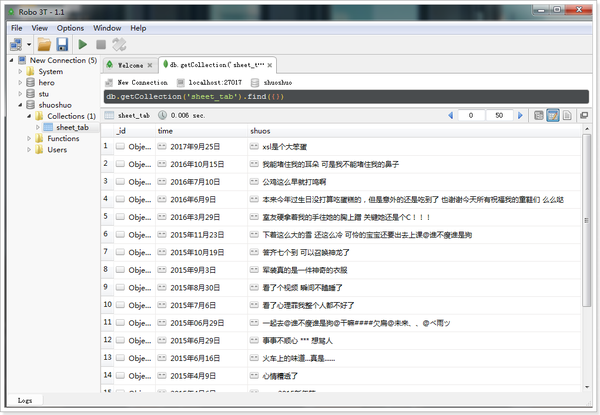Expand the hero database
Image resolution: width=600 pixels, height=415 pixels.
pos(20,82)
